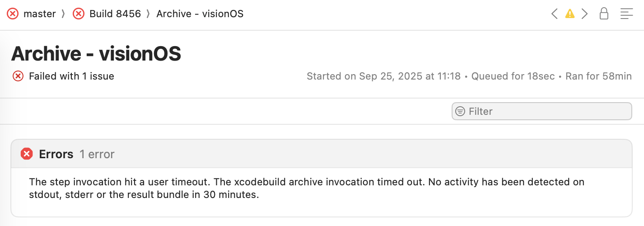
Task: Jump to next issue with right arrow
Action: [x=585, y=14]
